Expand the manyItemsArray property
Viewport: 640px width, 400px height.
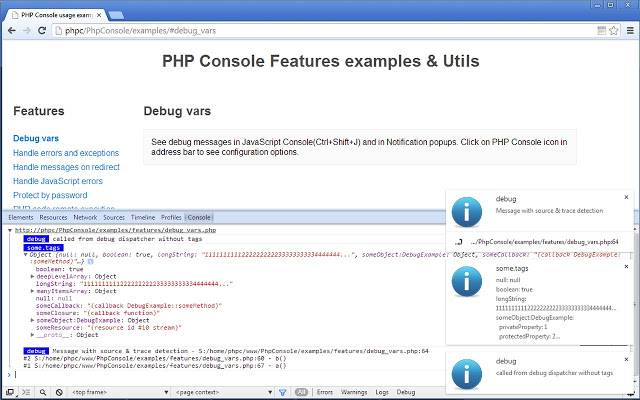(x=33, y=291)
